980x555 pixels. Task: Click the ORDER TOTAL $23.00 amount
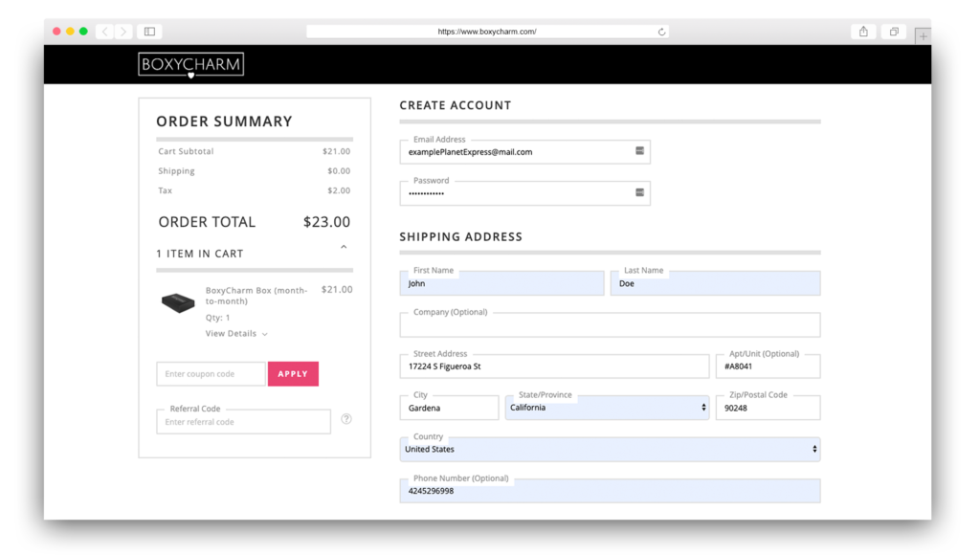click(x=327, y=222)
